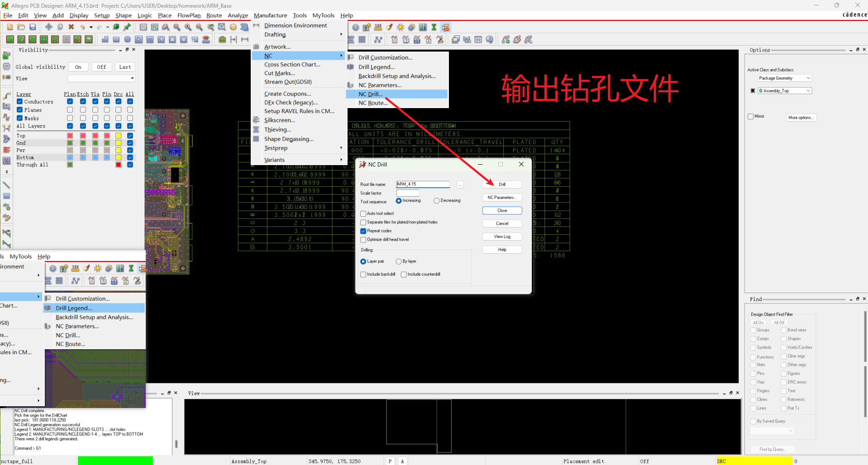This screenshot has width=868, height=465.
Task: Click the Undo arrow icon
Action: pyautogui.click(x=82, y=27)
